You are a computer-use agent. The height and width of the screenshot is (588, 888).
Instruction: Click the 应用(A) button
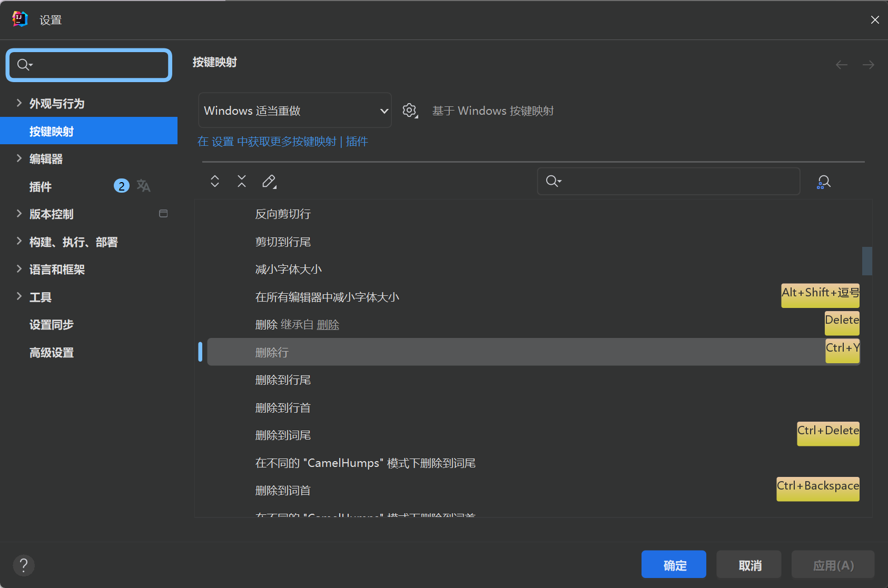pyautogui.click(x=833, y=564)
